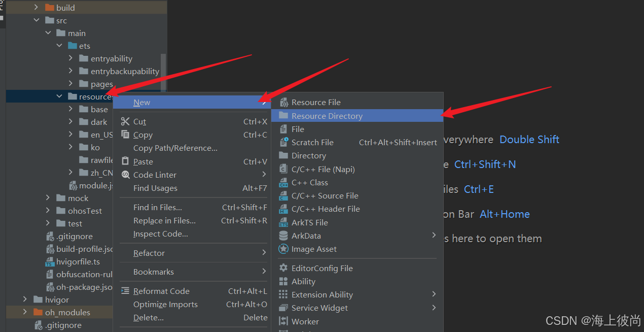The image size is (644, 332).
Task: Click the EditorConfig File gear icon
Action: [283, 268]
